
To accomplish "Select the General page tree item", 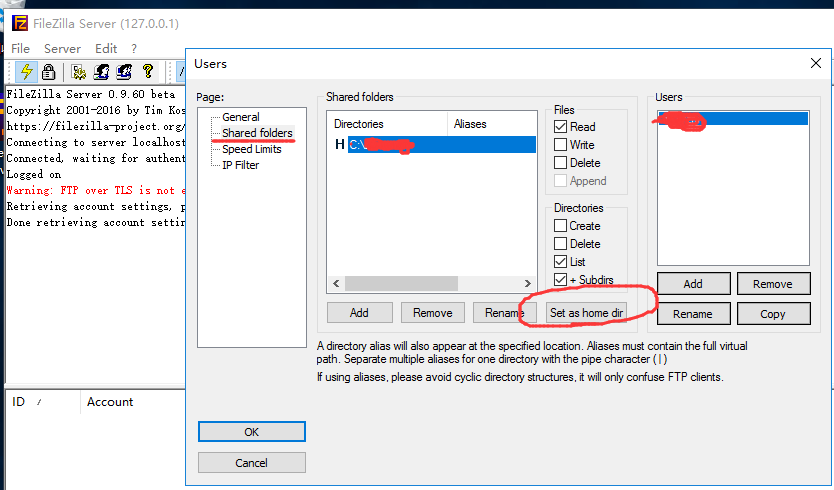I will pos(240,117).
